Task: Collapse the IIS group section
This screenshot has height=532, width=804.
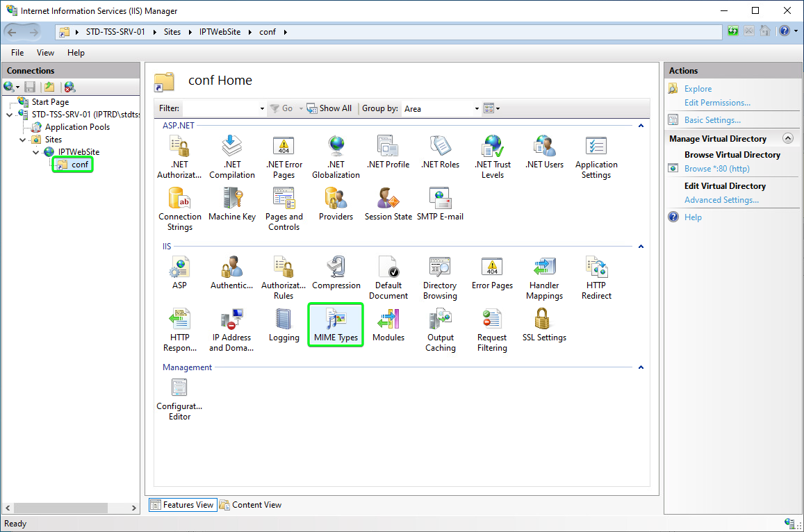Action: tap(641, 247)
